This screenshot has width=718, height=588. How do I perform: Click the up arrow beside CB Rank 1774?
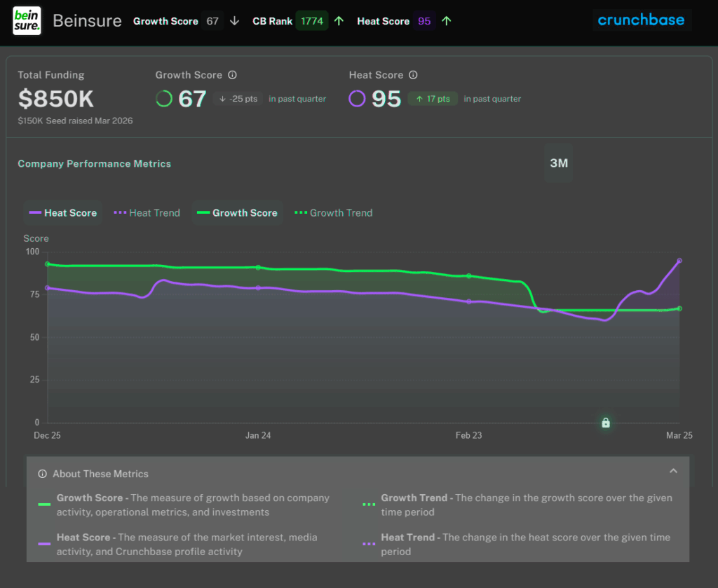coord(339,20)
